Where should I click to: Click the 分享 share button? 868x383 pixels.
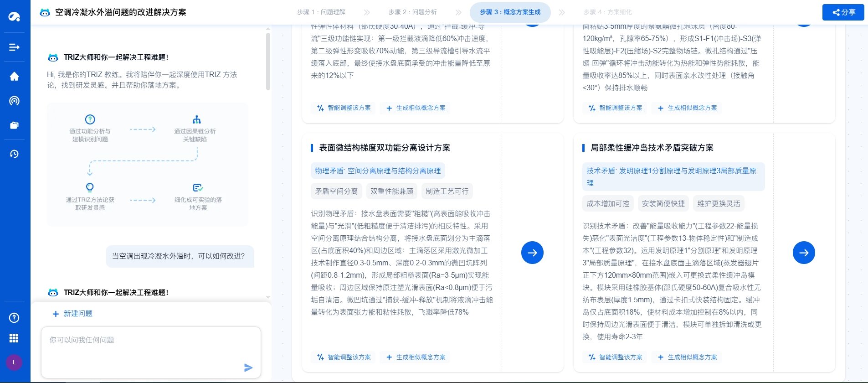843,12
